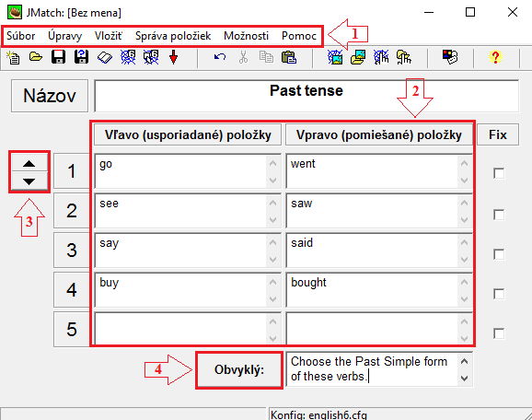Open the Správa položiek menu
The image size is (532, 420).
click(173, 36)
